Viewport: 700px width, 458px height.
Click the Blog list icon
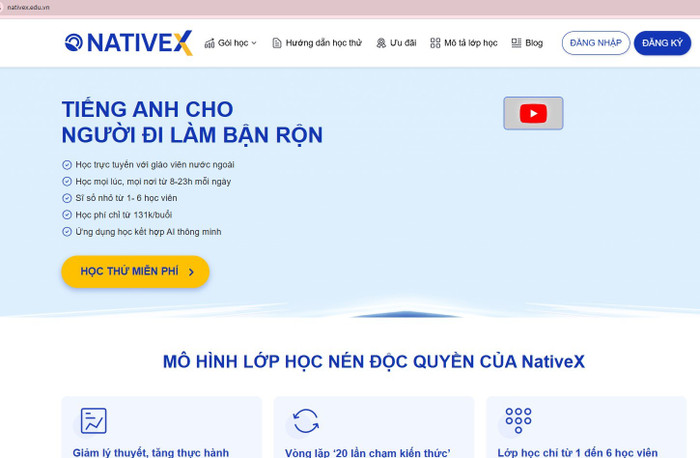[x=516, y=43]
